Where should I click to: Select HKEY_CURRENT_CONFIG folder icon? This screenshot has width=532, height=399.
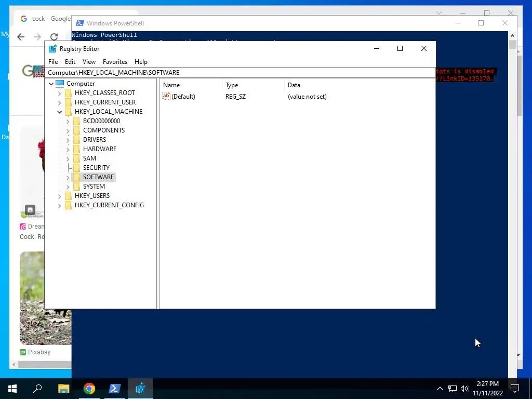point(68,205)
